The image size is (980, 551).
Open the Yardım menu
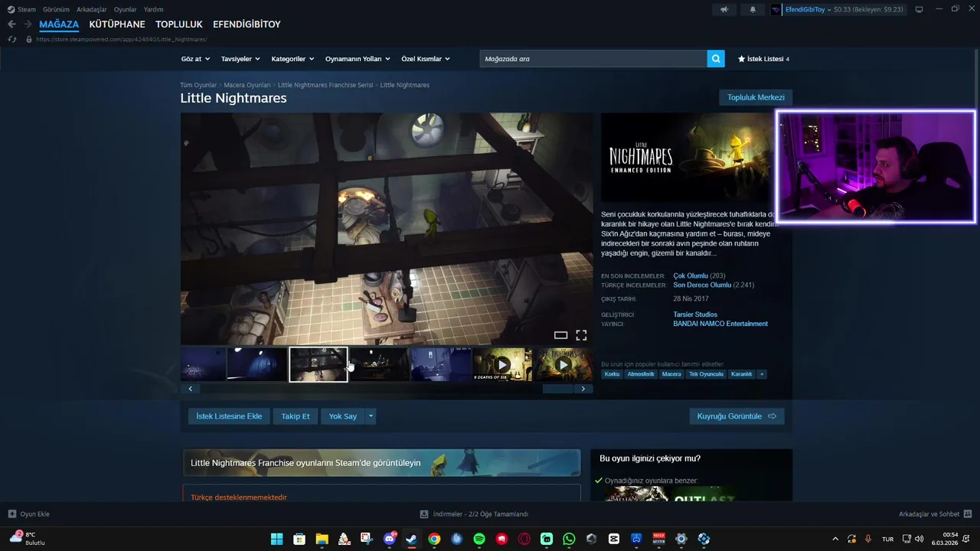click(x=153, y=9)
